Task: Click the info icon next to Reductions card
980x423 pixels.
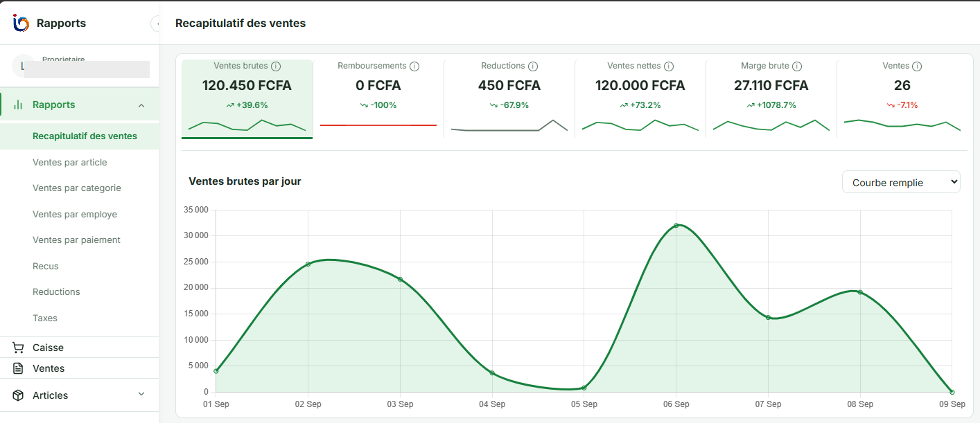Action: click(x=533, y=66)
